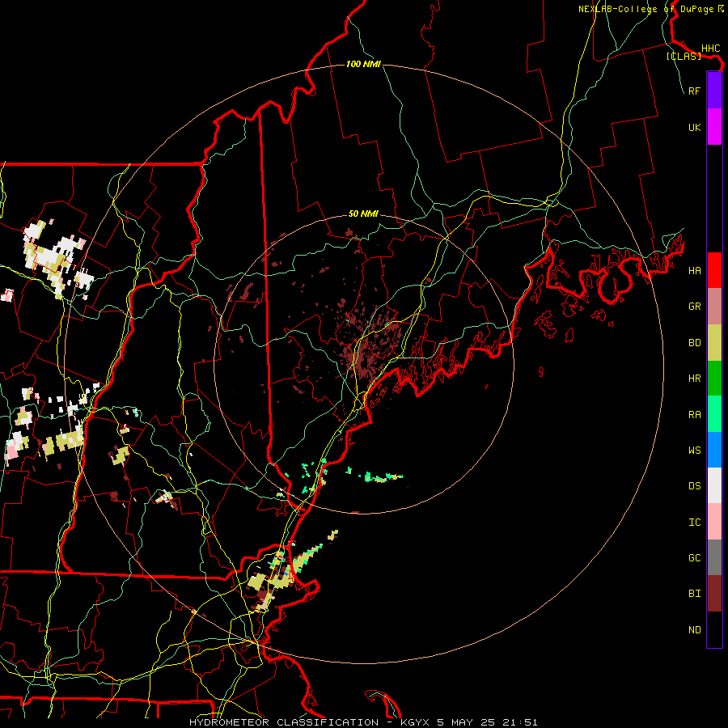Click the white DS legend color swatch

(714, 485)
